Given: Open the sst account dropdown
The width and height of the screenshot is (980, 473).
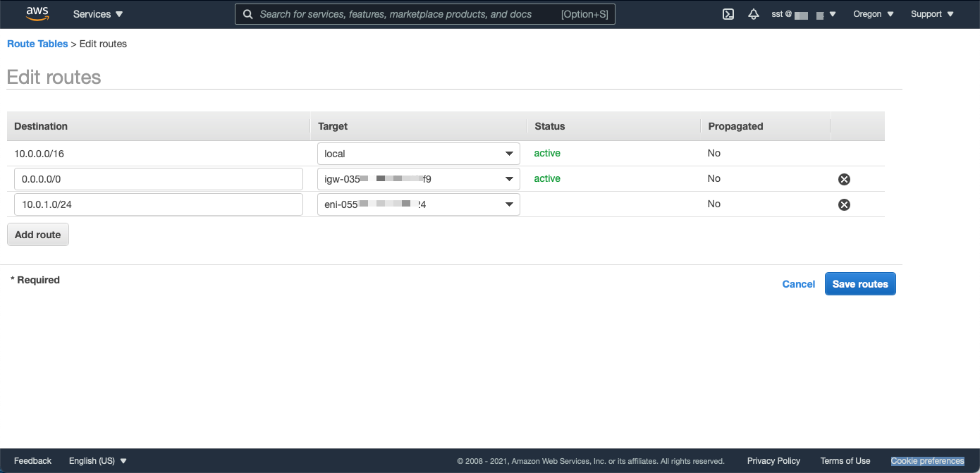Looking at the screenshot, I should point(804,14).
